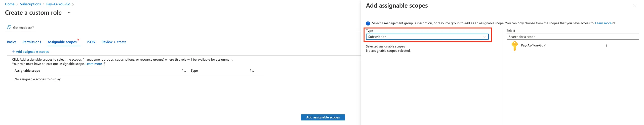Screen dimensions: 644x125
Task: Switch to the Permissions tab
Action: [32, 42]
